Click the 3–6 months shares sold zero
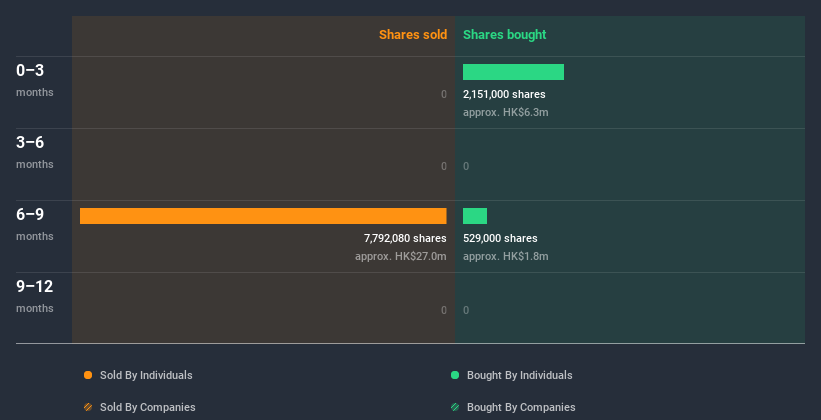Screen dimensions: 821x420 [x=444, y=167]
